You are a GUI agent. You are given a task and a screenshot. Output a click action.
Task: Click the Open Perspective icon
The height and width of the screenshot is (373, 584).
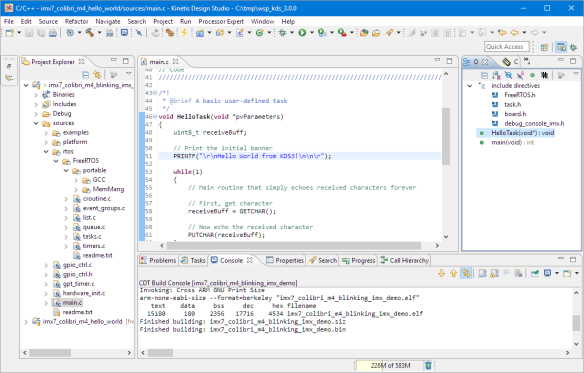(x=544, y=47)
